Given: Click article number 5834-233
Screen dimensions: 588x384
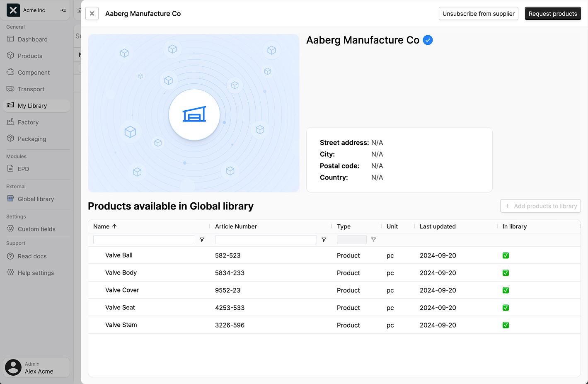Looking at the screenshot, I should pyautogui.click(x=230, y=273).
